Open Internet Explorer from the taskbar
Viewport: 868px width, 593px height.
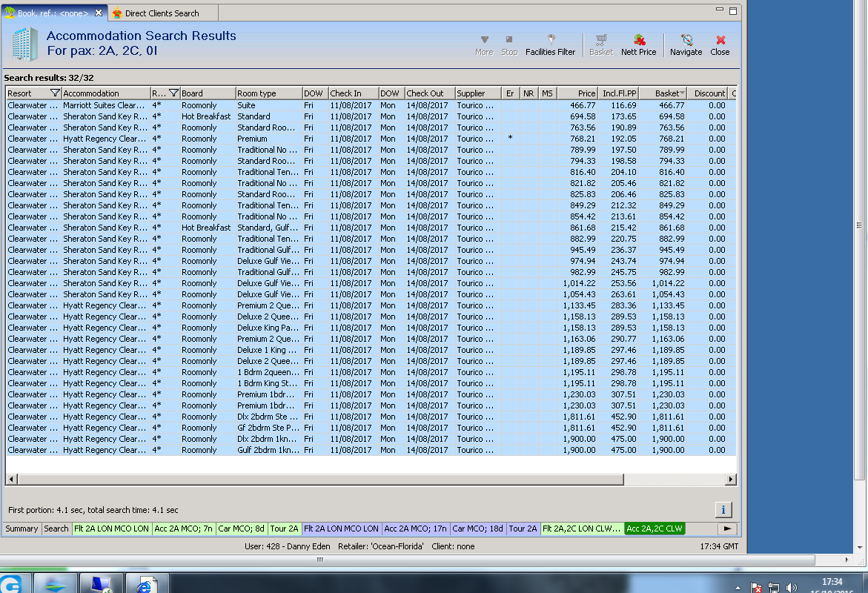(x=146, y=585)
